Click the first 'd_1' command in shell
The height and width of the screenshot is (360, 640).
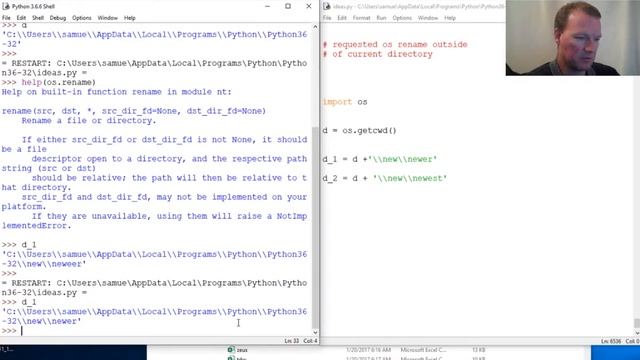tap(29, 245)
